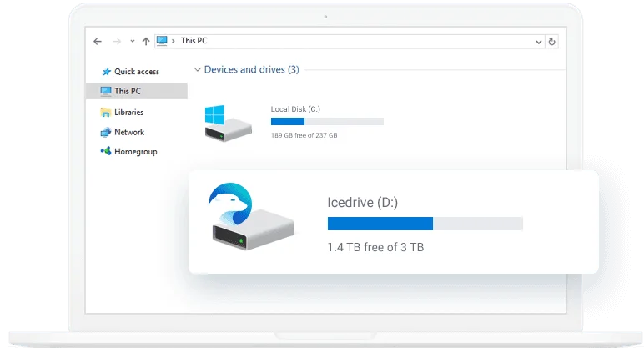The width and height of the screenshot is (644, 348).
Task: Collapse Devices and drives section
Action: point(198,69)
